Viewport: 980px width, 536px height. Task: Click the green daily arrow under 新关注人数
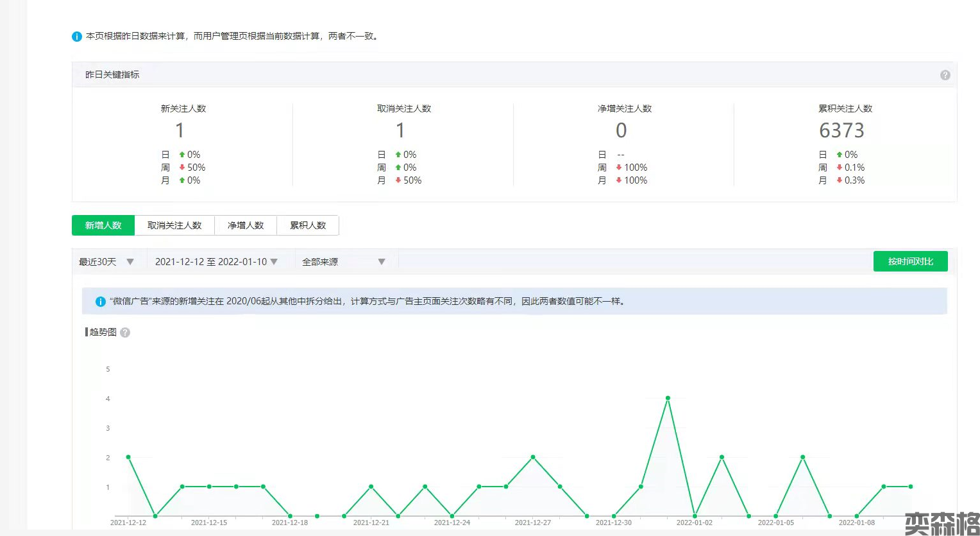pyautogui.click(x=182, y=155)
